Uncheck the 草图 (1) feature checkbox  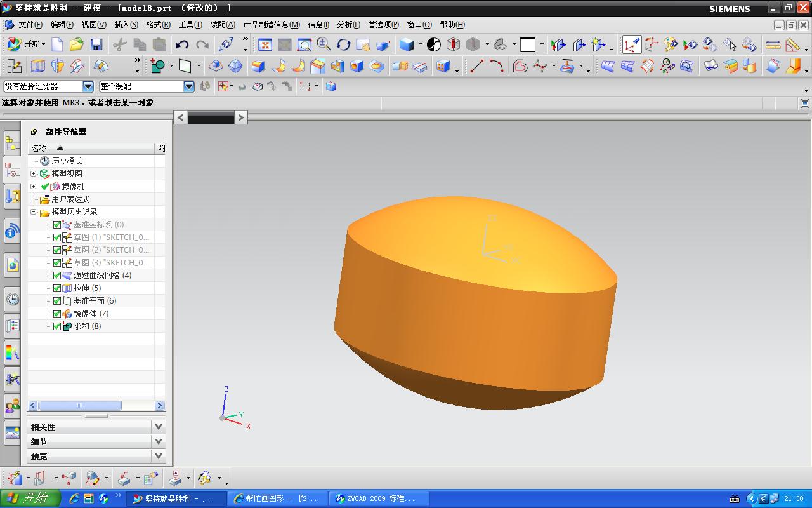click(57, 237)
